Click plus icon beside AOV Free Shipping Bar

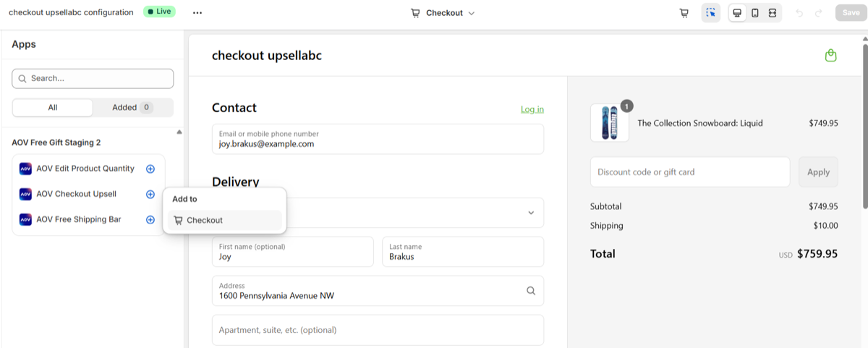[x=150, y=219]
